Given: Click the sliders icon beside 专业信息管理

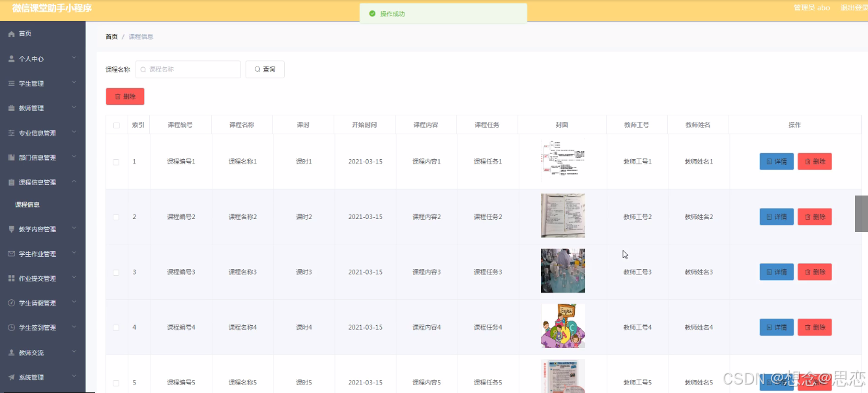Looking at the screenshot, I should pos(11,133).
